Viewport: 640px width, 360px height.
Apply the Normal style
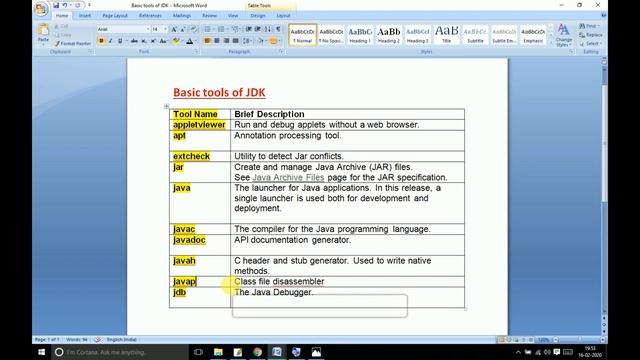point(302,35)
